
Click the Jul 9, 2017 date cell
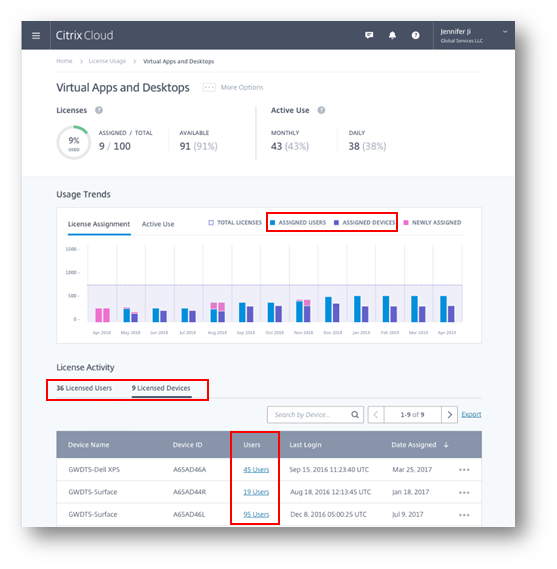click(x=408, y=515)
